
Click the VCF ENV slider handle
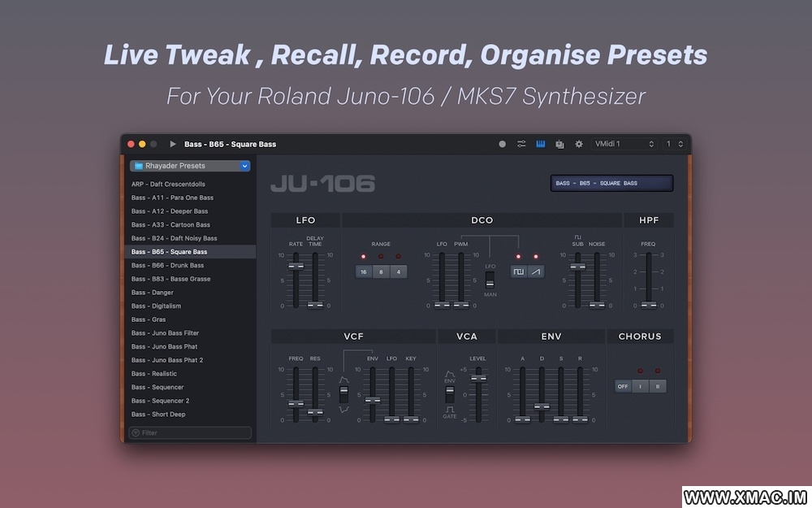[x=373, y=400]
